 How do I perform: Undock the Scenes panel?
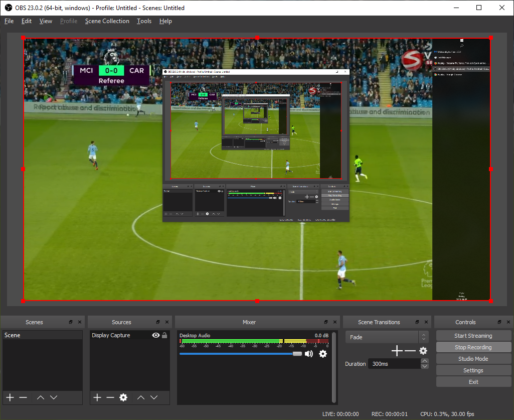pyautogui.click(x=71, y=322)
